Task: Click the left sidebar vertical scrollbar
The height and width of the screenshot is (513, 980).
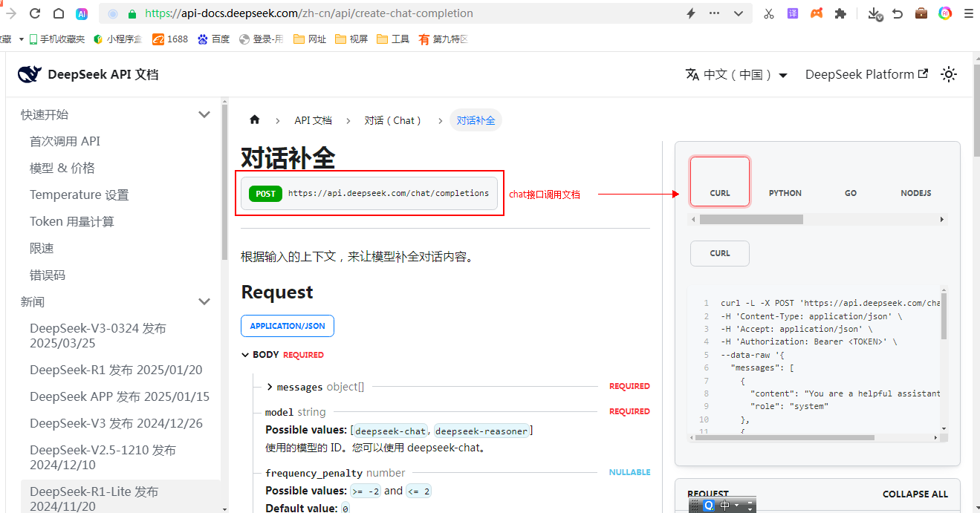Action: (224, 182)
